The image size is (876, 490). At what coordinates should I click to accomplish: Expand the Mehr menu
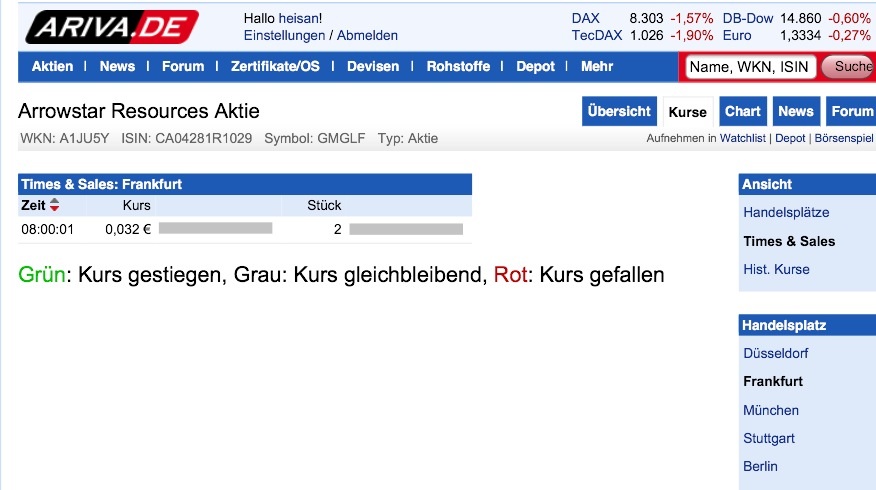pyautogui.click(x=596, y=66)
